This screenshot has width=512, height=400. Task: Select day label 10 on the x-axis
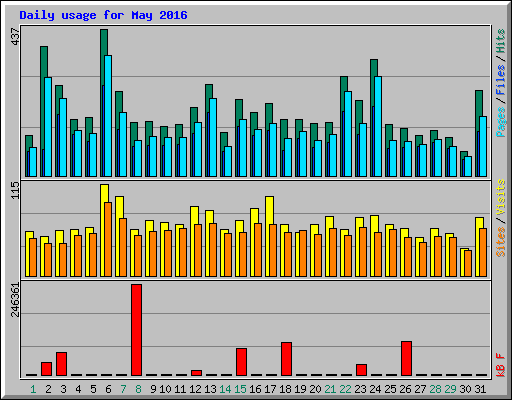click(x=165, y=389)
